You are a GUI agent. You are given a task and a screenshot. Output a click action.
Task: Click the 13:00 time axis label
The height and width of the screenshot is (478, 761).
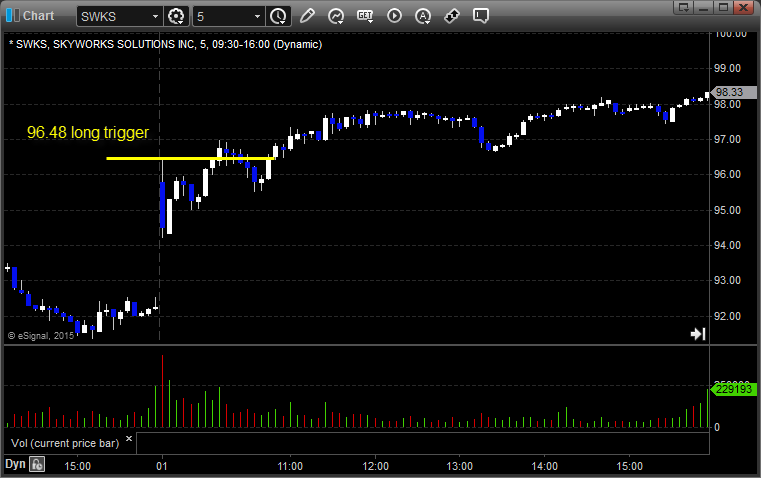click(460, 466)
